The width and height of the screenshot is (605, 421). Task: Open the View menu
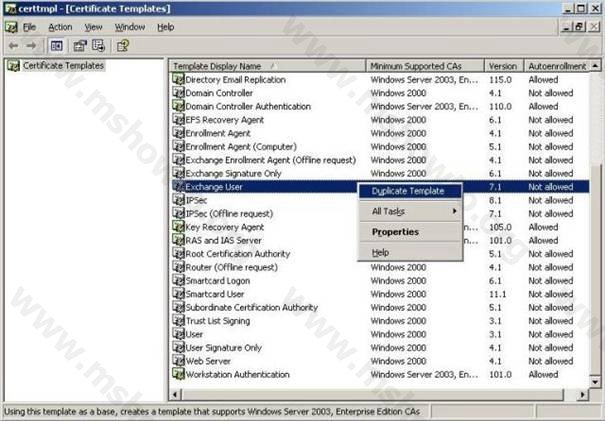tap(93, 27)
